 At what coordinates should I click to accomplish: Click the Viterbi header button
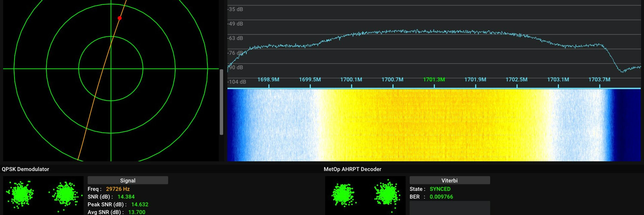pos(450,180)
